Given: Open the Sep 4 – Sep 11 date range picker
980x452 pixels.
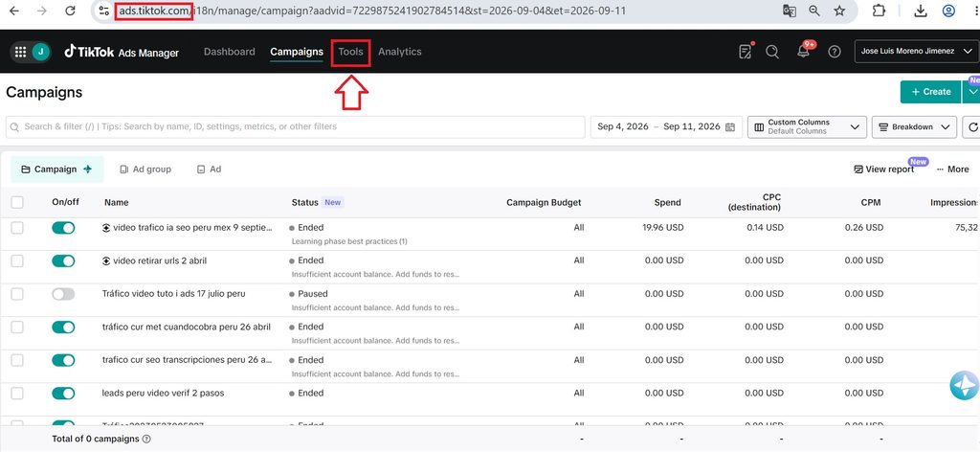Looking at the screenshot, I should click(666, 127).
